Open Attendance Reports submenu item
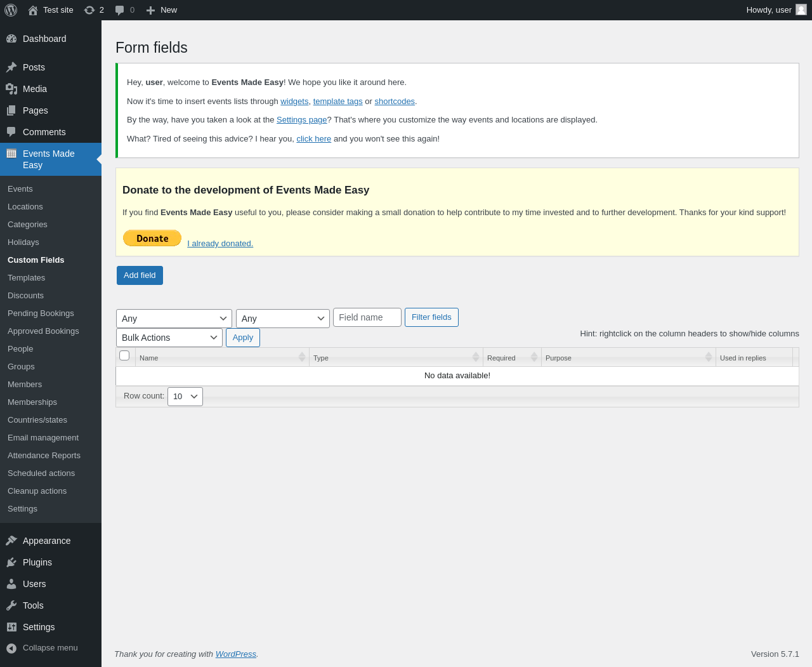This screenshot has width=812, height=667. click(44, 456)
